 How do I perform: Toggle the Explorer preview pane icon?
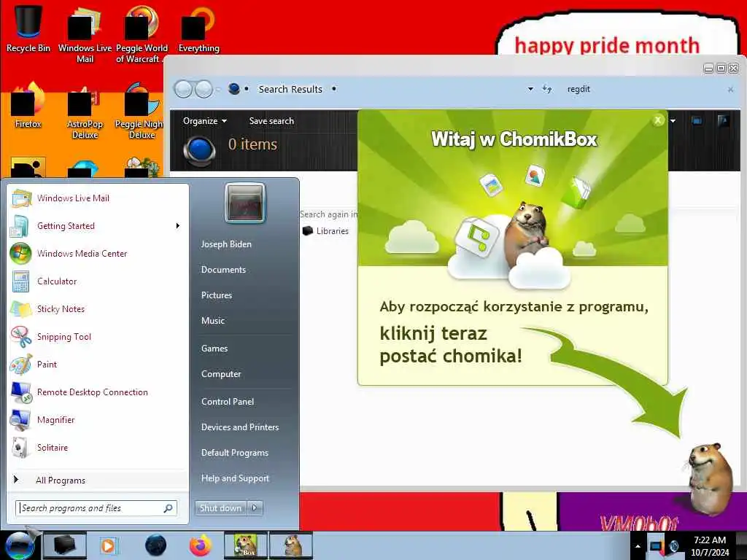point(697,121)
